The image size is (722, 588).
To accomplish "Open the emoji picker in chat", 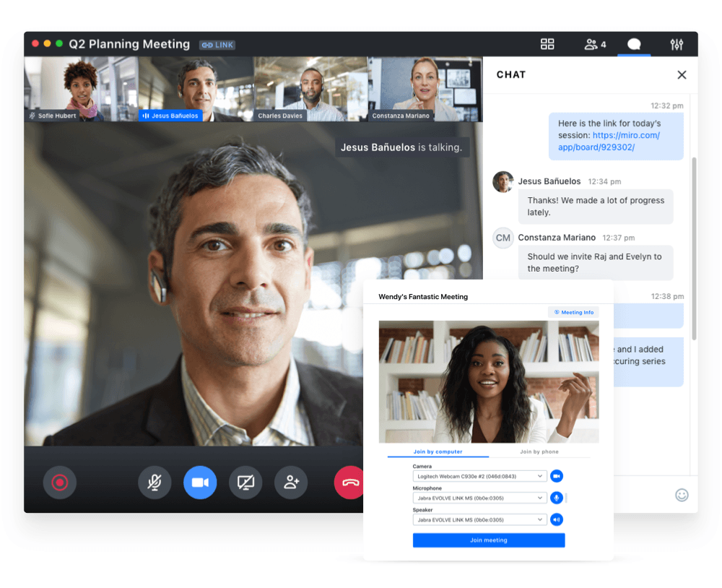I will click(x=682, y=495).
